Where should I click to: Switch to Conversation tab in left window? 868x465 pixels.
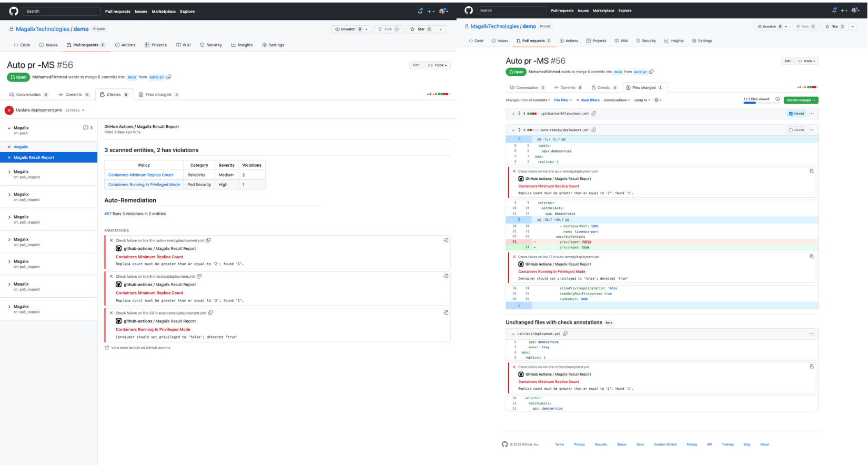[x=29, y=95]
